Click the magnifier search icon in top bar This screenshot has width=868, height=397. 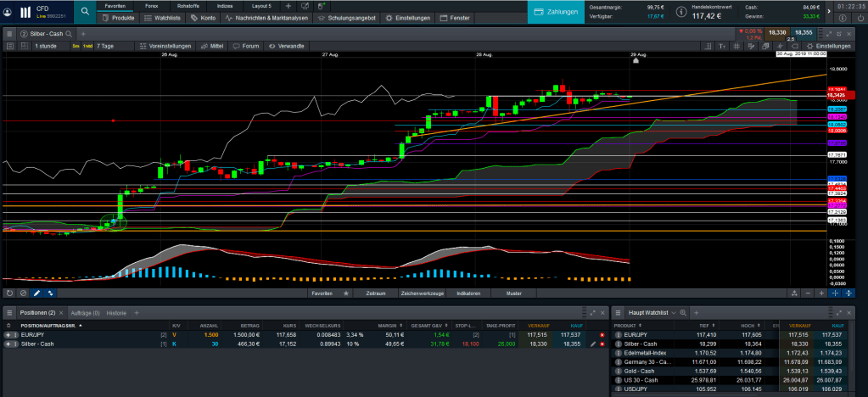pyautogui.click(x=86, y=11)
